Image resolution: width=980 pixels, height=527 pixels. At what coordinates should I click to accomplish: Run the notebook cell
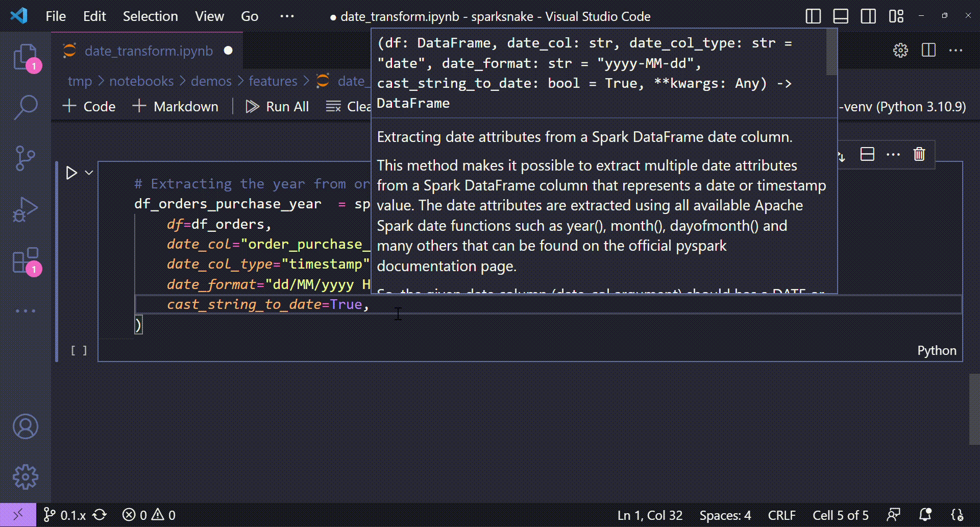71,173
